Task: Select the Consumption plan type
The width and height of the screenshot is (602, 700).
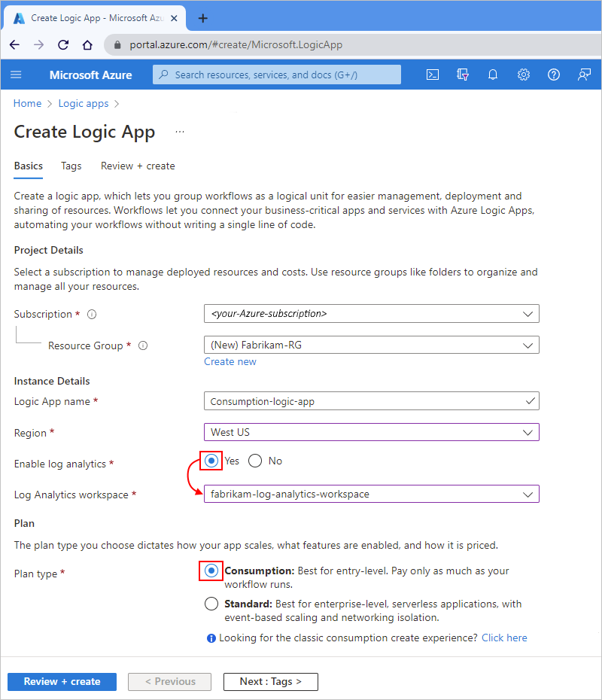Action: pos(211,571)
